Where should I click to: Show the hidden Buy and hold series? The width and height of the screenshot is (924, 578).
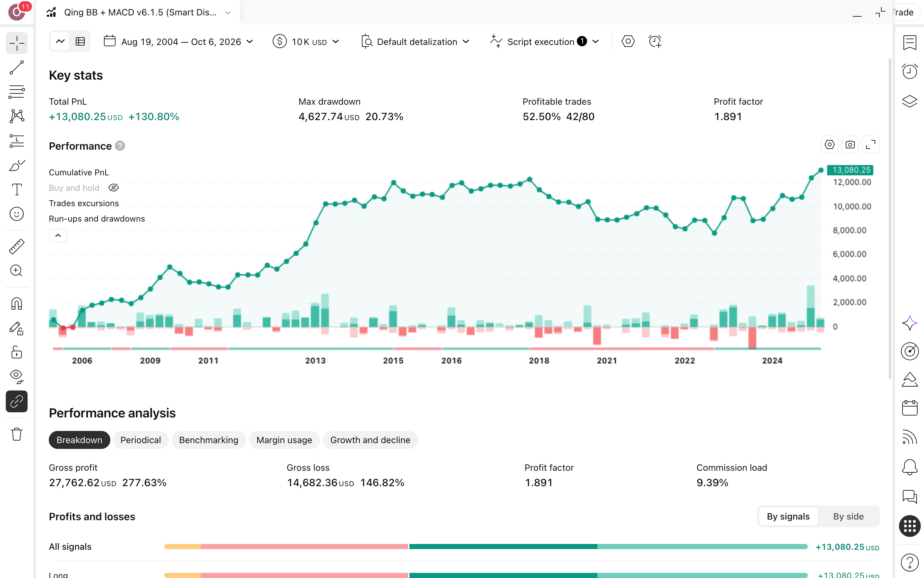[x=114, y=188]
